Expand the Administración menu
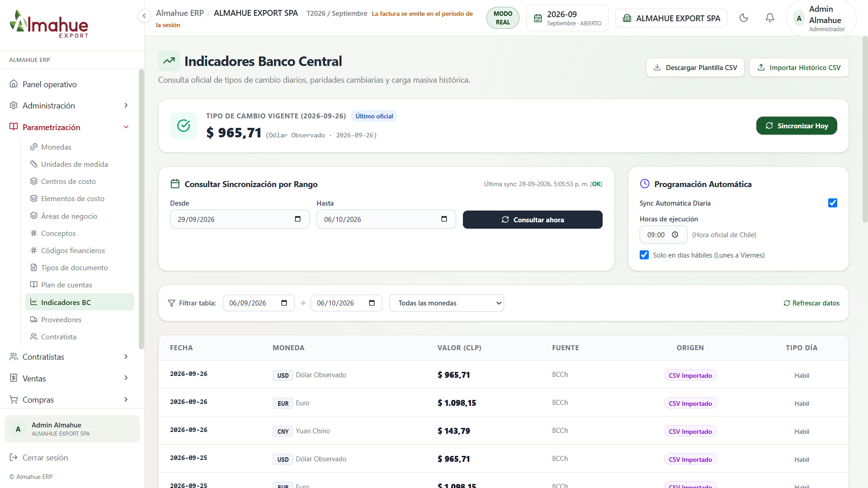Viewport: 868px width, 488px height. coord(69,105)
